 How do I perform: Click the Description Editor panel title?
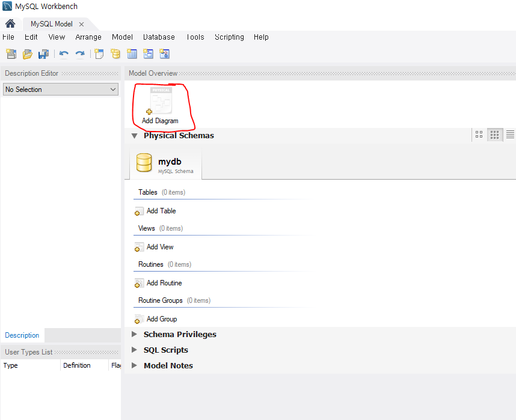coord(32,73)
